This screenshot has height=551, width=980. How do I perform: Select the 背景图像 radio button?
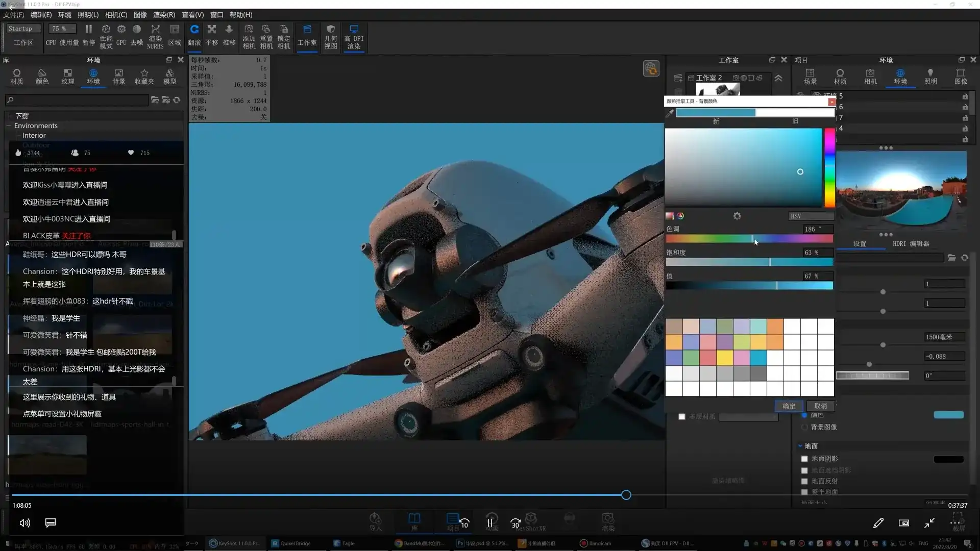(x=804, y=427)
